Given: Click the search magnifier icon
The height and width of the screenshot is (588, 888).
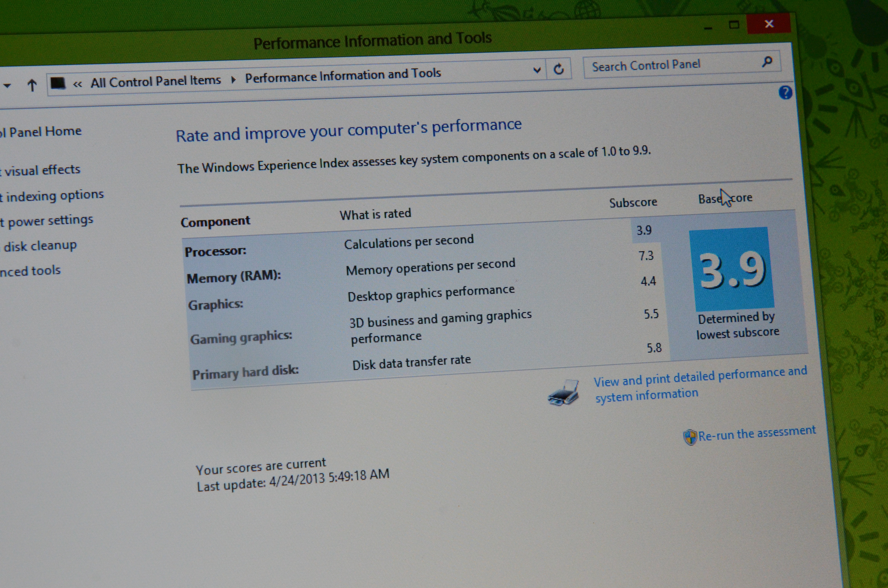Looking at the screenshot, I should [767, 61].
